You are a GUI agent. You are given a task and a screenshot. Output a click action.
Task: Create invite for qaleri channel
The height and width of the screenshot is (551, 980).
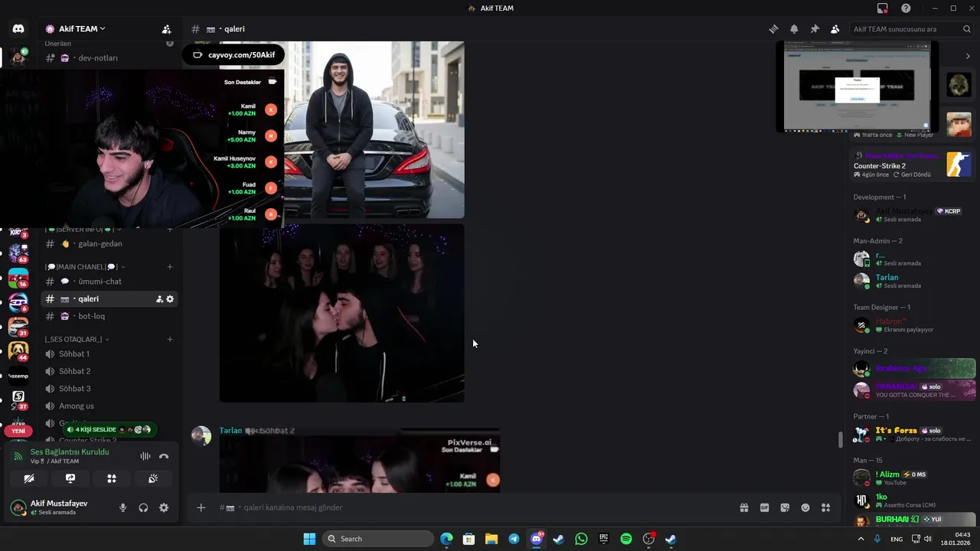pyautogui.click(x=159, y=299)
